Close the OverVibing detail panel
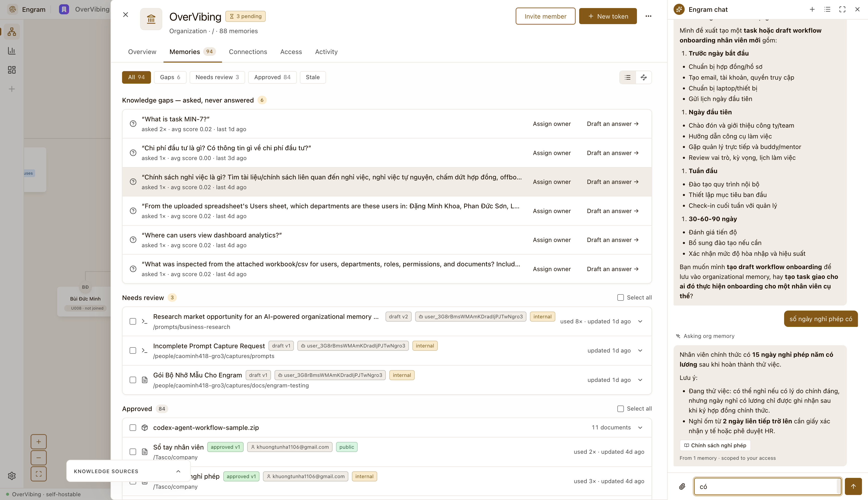 click(x=126, y=14)
